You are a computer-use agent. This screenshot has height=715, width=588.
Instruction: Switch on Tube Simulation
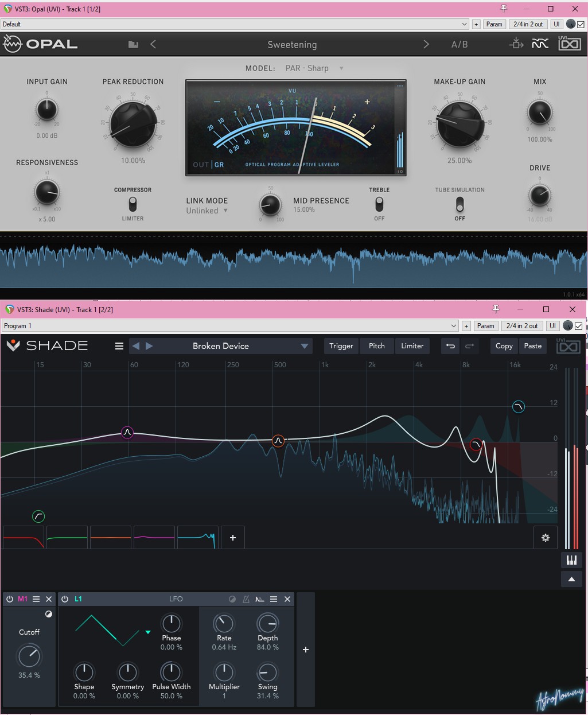460,204
